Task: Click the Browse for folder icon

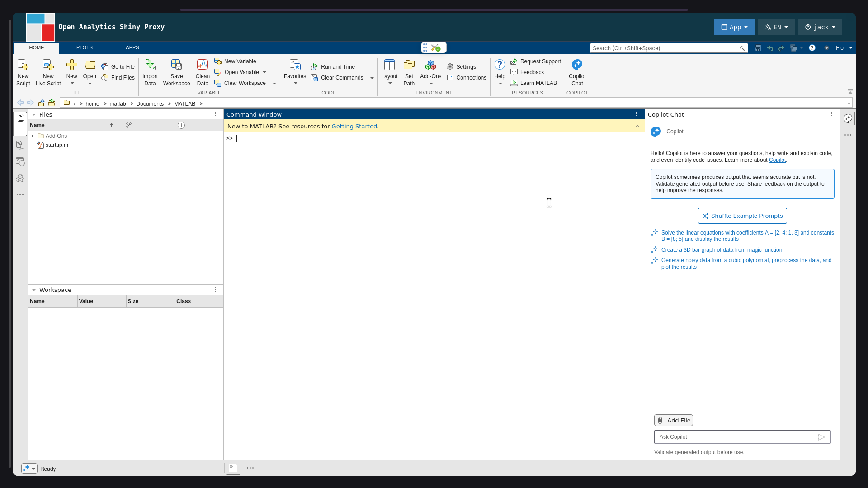Action: 52,103
